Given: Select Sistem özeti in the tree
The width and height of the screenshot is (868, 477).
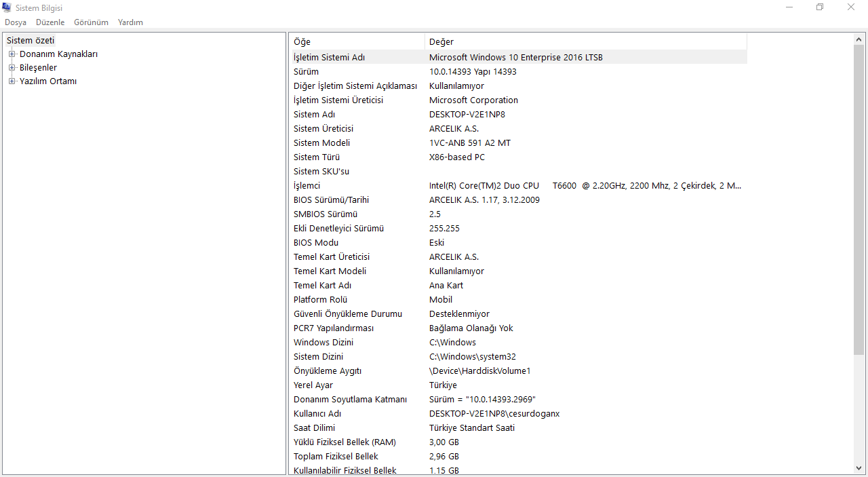Looking at the screenshot, I should click(31, 41).
